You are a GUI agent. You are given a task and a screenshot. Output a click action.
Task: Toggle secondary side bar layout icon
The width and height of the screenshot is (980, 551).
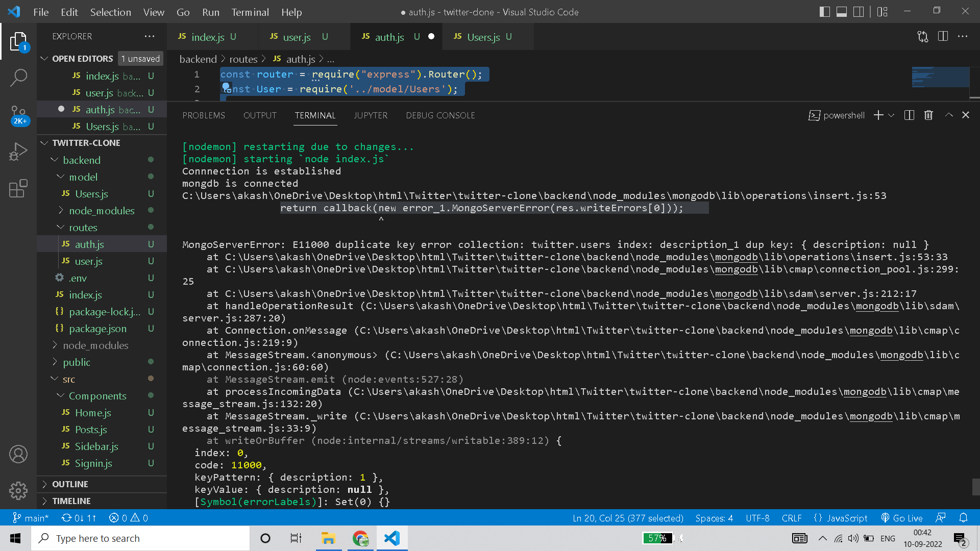[859, 12]
